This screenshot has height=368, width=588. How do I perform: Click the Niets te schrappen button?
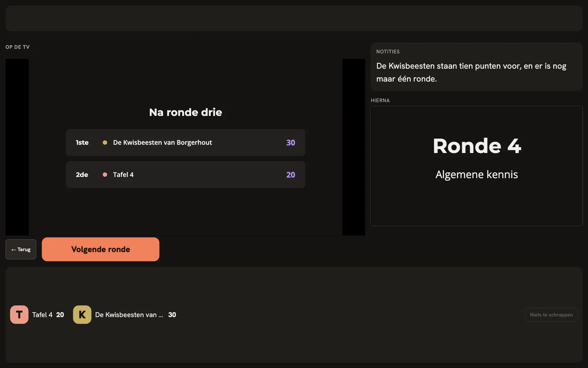551,315
